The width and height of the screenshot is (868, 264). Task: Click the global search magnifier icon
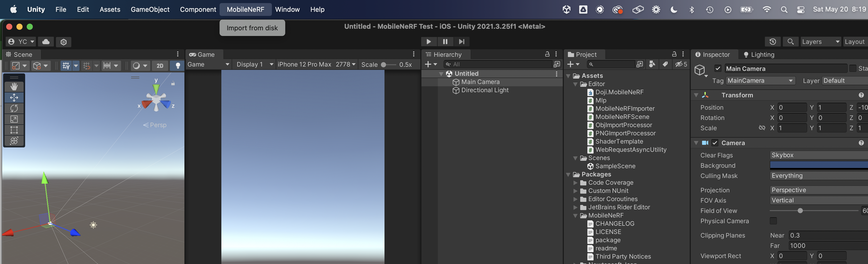click(791, 41)
